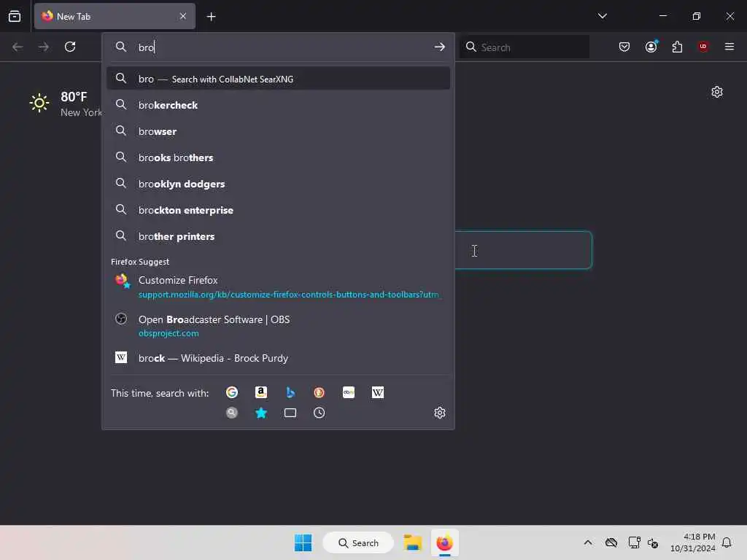This screenshot has height=560, width=747.
Task: Open new tab page personalize gear
Action: [x=716, y=92]
